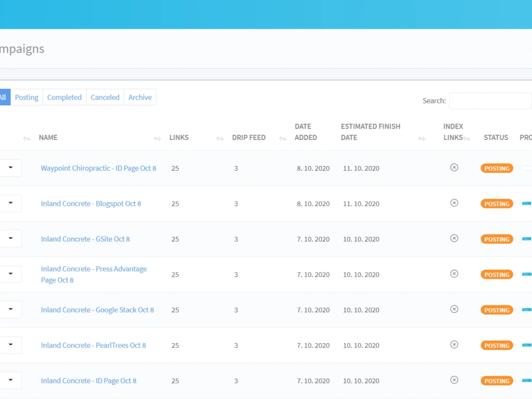Open Inland Concrete - Blogspot Oct 8 campaign

coord(91,204)
